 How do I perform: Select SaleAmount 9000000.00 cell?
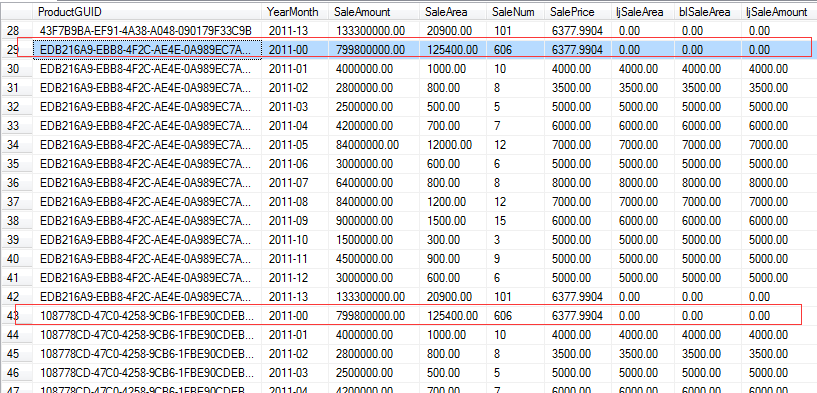pos(374,221)
